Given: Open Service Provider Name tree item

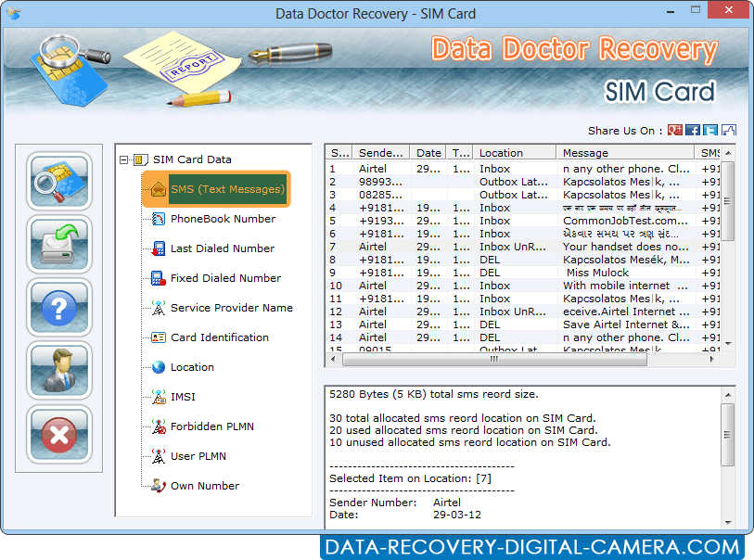Looking at the screenshot, I should 231,308.
